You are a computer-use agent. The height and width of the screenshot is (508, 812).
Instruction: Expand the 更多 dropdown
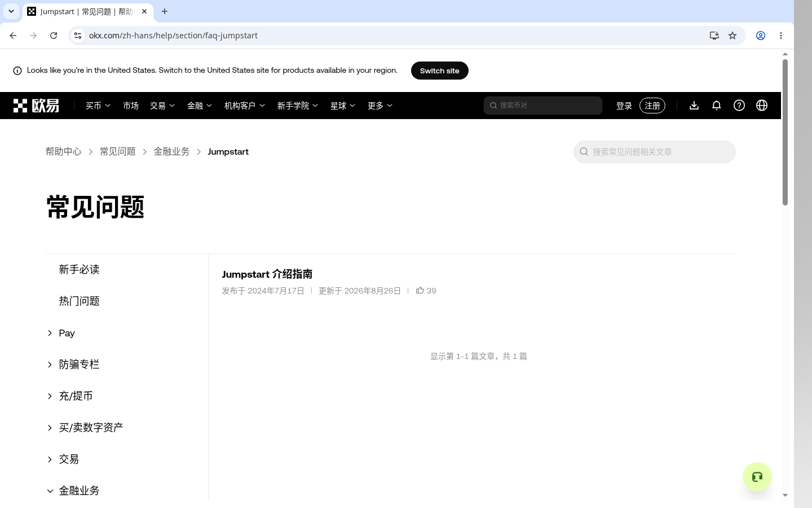pyautogui.click(x=380, y=106)
